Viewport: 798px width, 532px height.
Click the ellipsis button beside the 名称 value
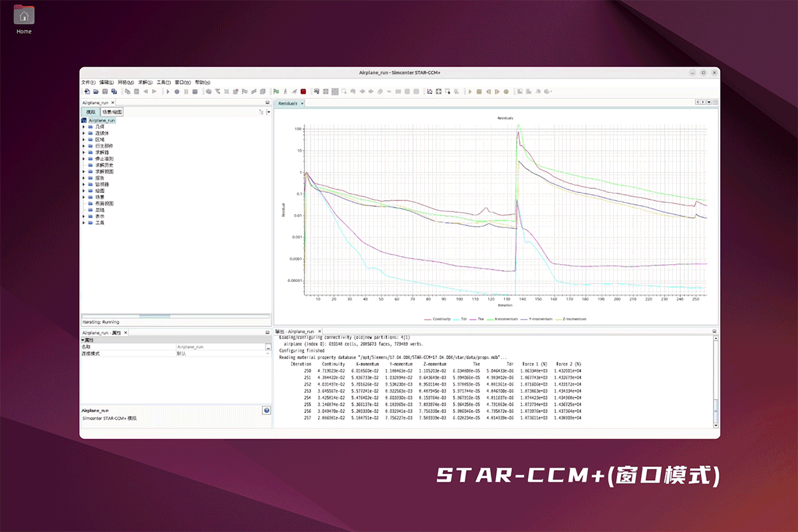click(x=267, y=347)
